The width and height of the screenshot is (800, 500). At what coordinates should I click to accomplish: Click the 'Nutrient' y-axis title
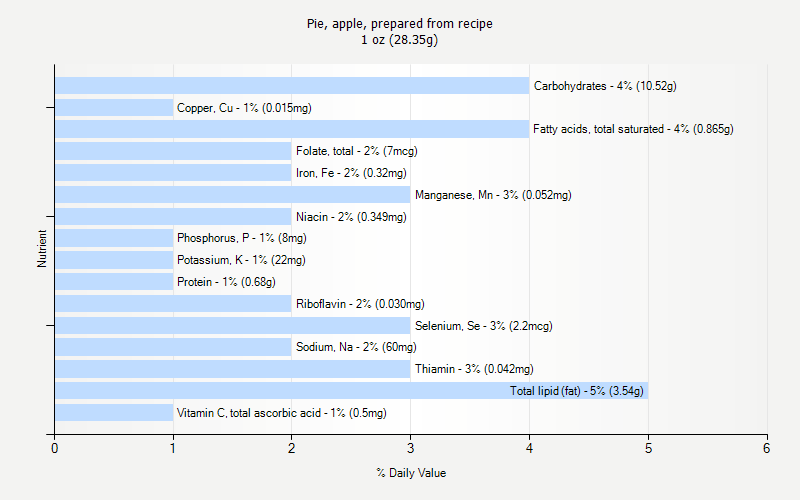click(42, 249)
